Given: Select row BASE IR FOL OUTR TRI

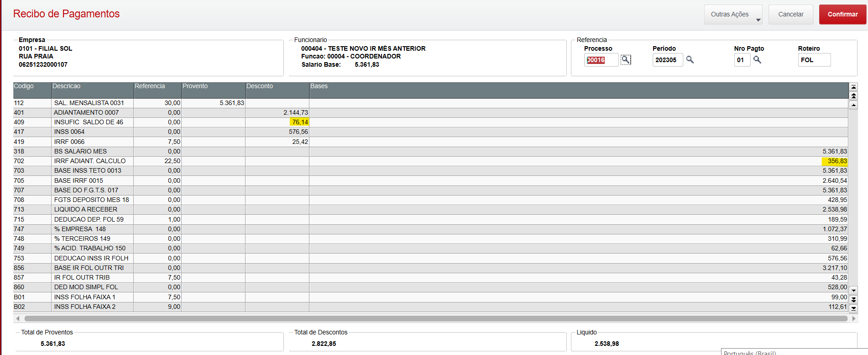Looking at the screenshot, I should 430,268.
